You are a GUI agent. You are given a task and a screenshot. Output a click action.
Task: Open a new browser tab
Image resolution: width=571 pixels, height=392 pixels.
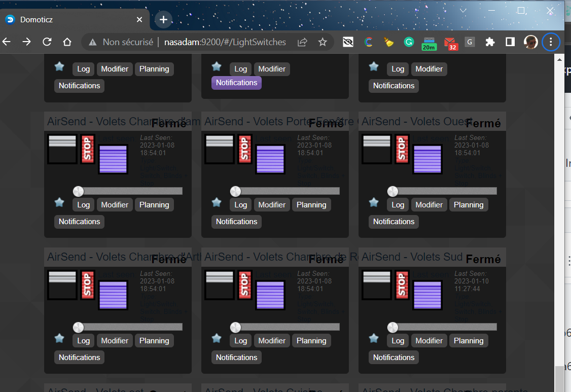(163, 19)
